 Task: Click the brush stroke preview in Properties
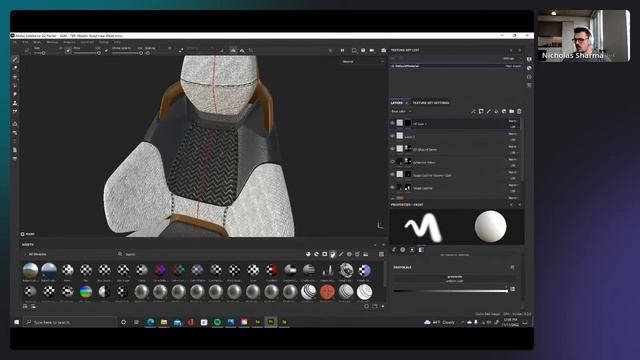click(x=423, y=227)
